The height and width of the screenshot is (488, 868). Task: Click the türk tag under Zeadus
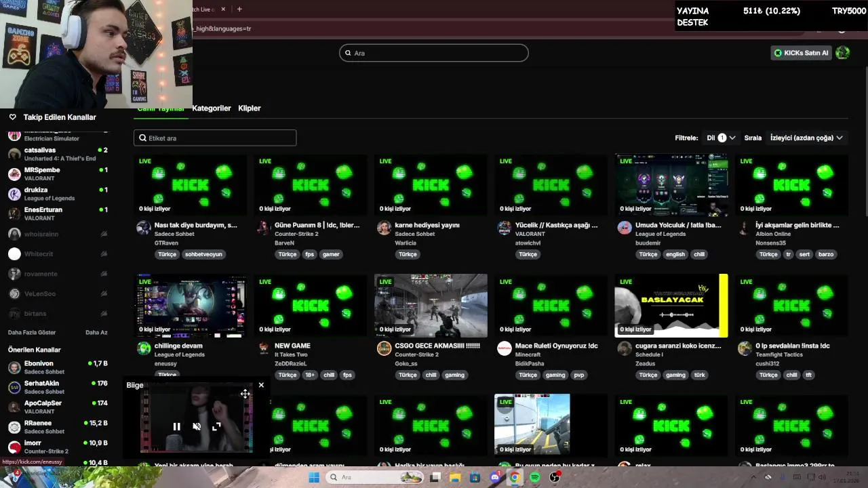(699, 375)
